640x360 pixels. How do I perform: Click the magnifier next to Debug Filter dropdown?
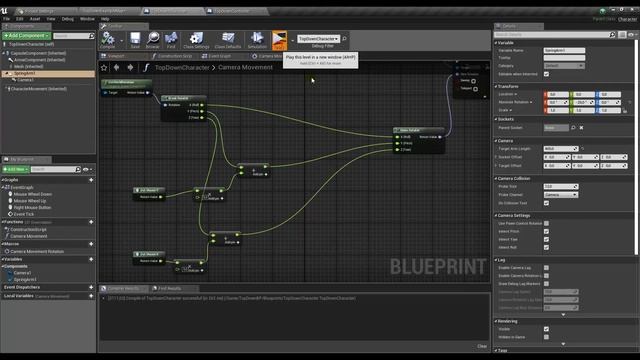344,39
